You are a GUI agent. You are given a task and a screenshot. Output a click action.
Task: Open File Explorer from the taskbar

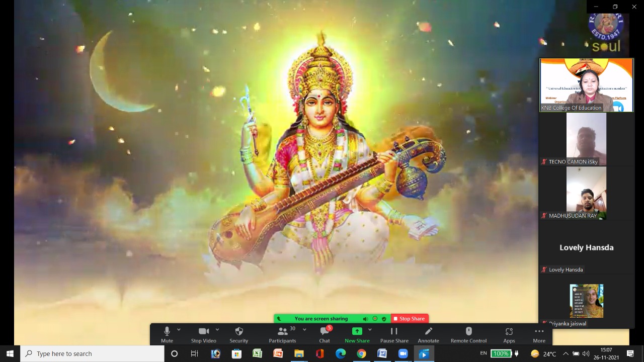(x=299, y=354)
